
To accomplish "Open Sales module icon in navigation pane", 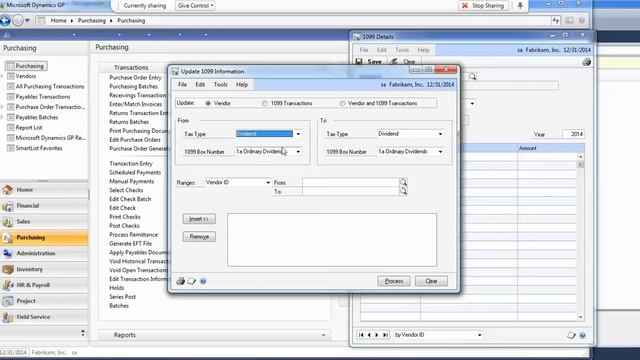I will (x=7, y=222).
